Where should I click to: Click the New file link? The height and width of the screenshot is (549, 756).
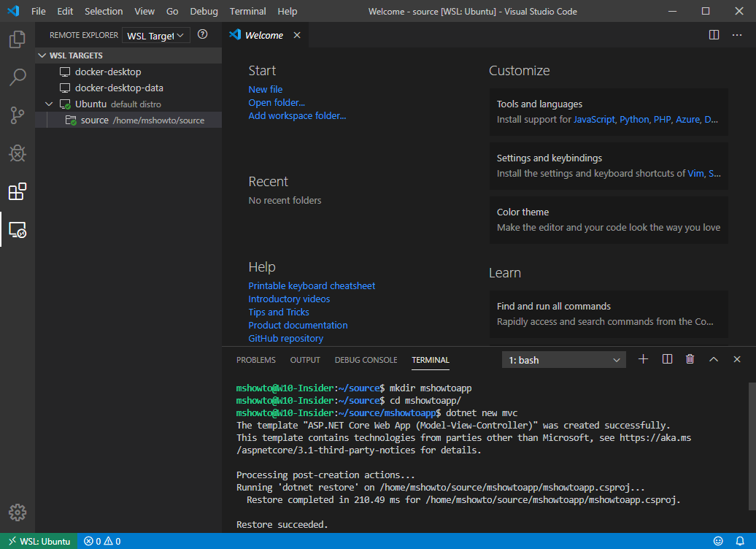(x=265, y=89)
